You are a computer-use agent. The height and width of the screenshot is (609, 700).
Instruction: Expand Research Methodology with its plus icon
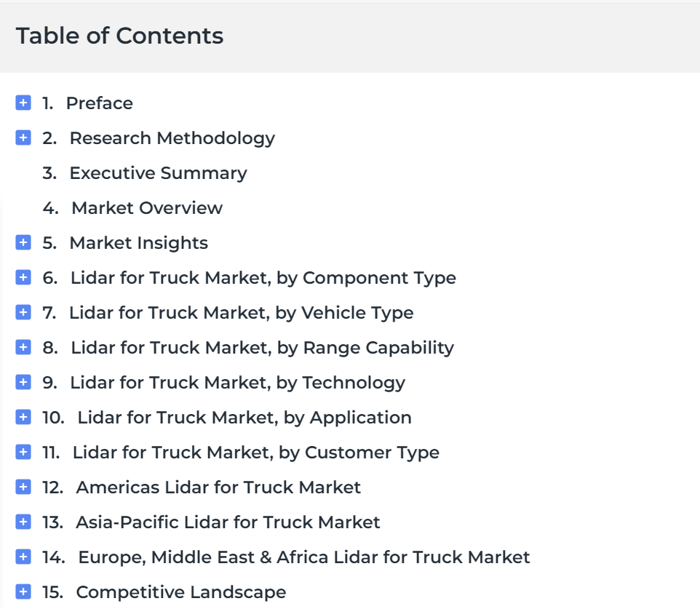[23, 138]
